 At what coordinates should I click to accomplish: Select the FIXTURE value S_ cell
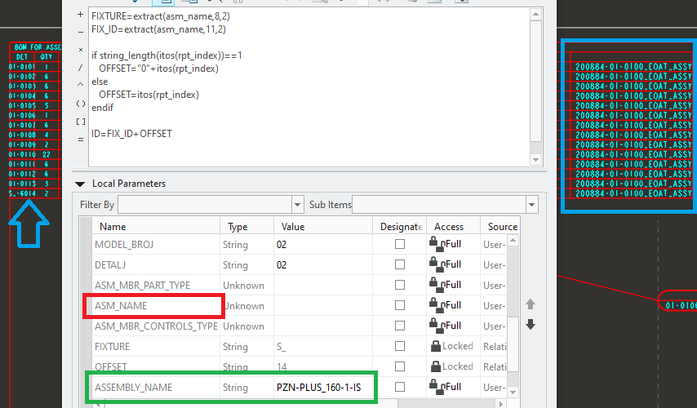pos(323,347)
